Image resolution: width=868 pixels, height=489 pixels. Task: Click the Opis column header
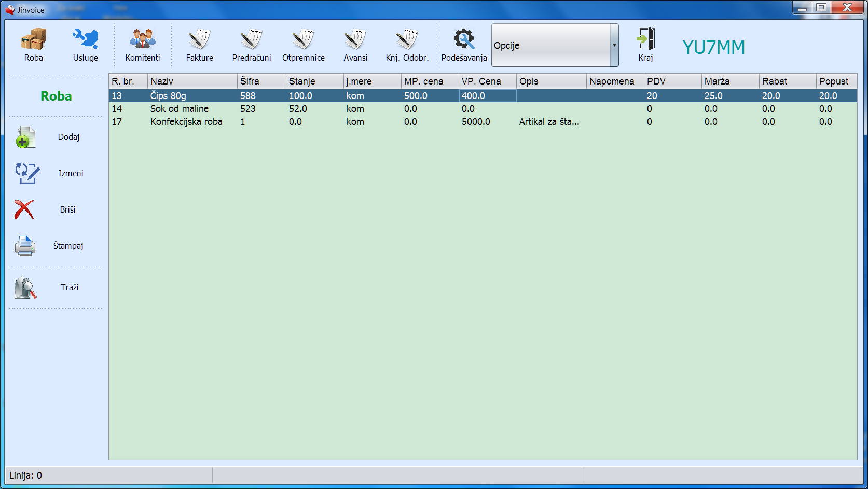tap(552, 81)
